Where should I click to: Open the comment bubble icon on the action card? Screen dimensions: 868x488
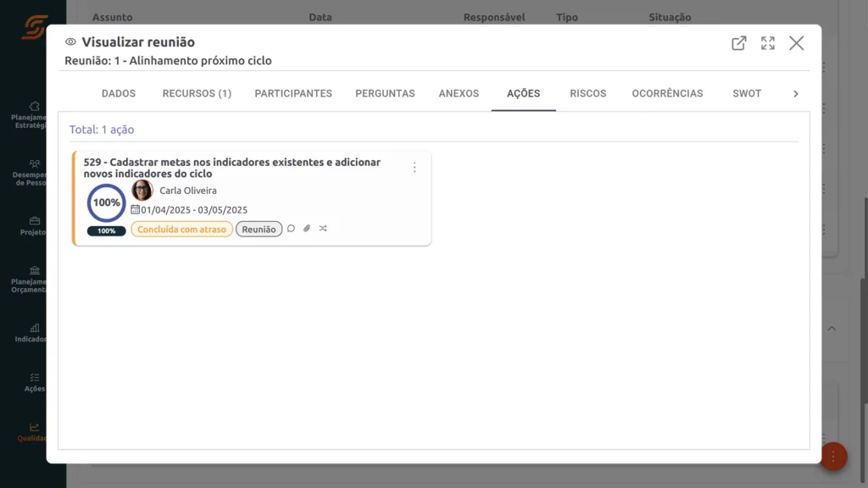291,228
